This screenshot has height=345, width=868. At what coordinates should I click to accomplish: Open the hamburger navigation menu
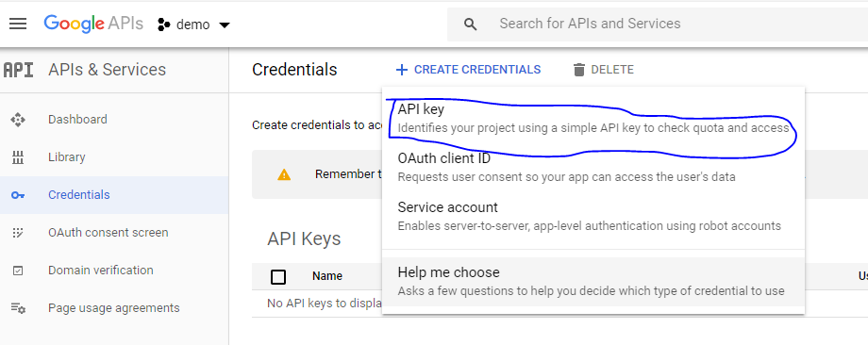(18, 24)
